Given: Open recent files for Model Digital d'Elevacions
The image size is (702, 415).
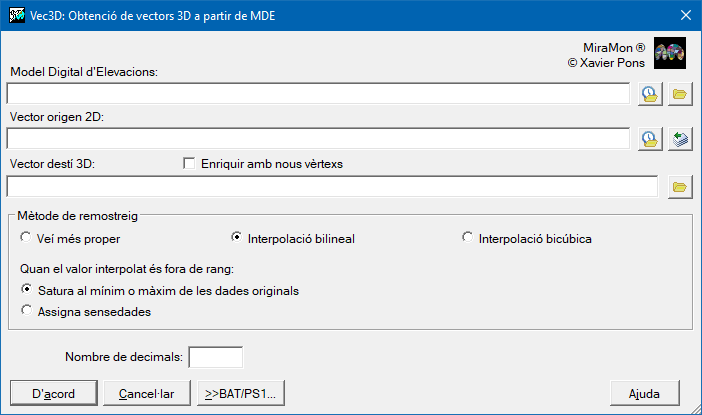Looking at the screenshot, I should coord(650,94).
